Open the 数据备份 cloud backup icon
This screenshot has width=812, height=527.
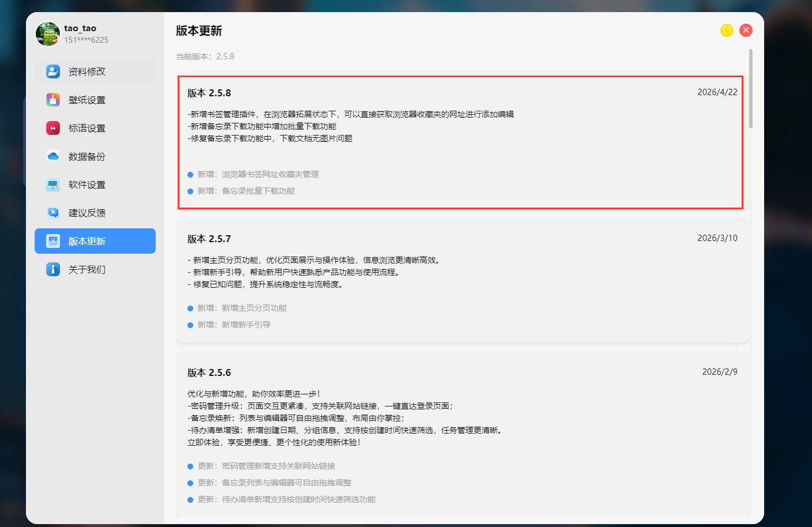click(53, 156)
